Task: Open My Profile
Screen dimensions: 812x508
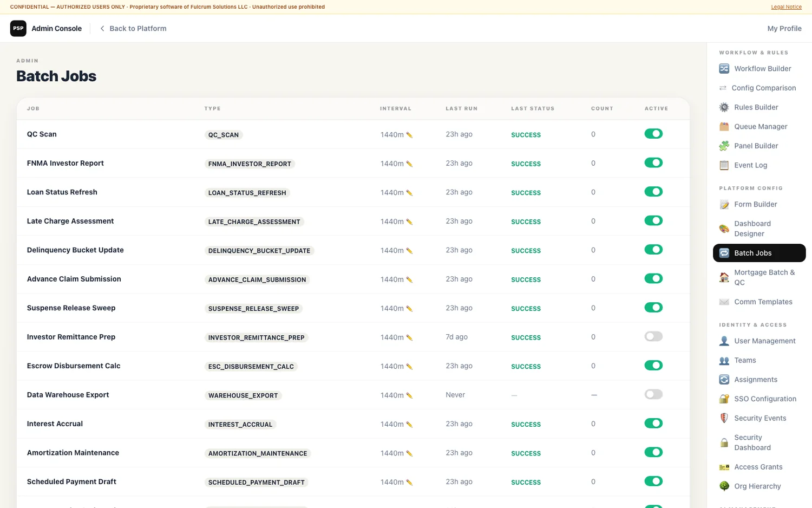Action: (784, 29)
